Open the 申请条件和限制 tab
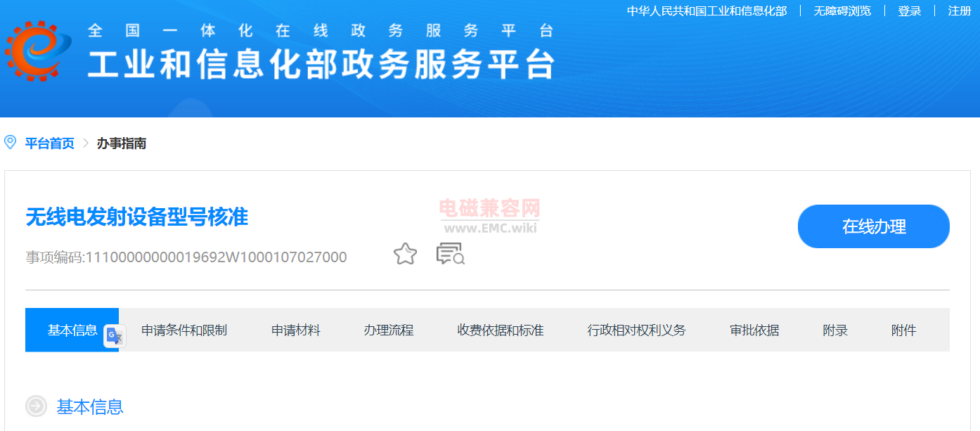This screenshot has width=980, height=431. [x=184, y=330]
